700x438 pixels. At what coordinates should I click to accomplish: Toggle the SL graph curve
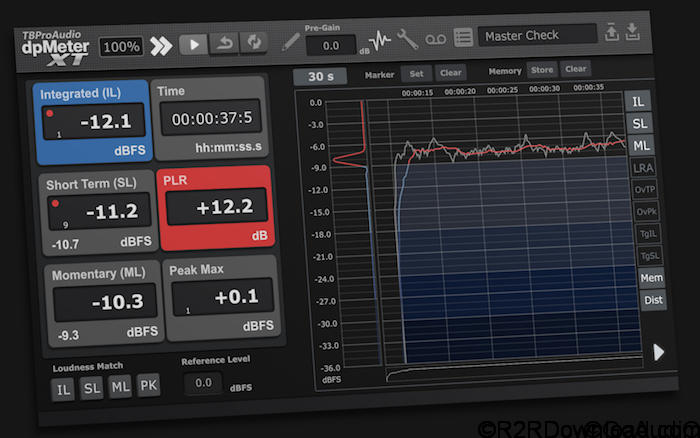tap(639, 123)
